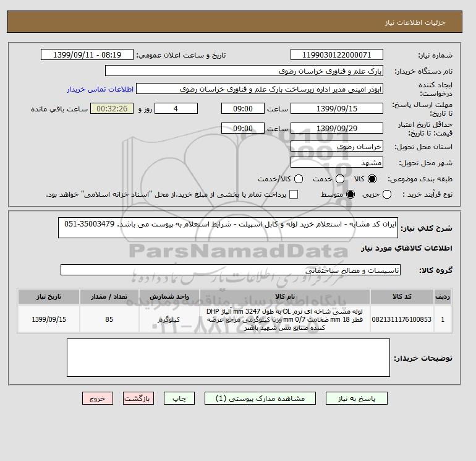Click the goods group تاسیسات و مصالح ساختمانی field
Viewport: 476px width, 461px height.
231,270
